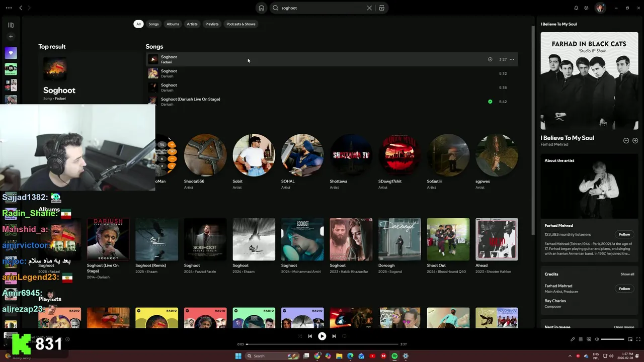
Task: Open Soghoot album by Mohammad Amiri
Action: click(302, 246)
